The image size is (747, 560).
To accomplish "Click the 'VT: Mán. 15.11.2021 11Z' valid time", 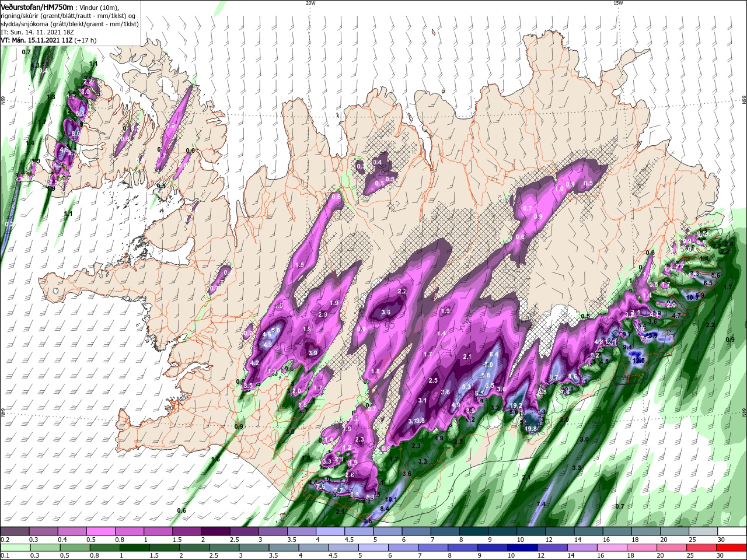I will pos(36,40).
